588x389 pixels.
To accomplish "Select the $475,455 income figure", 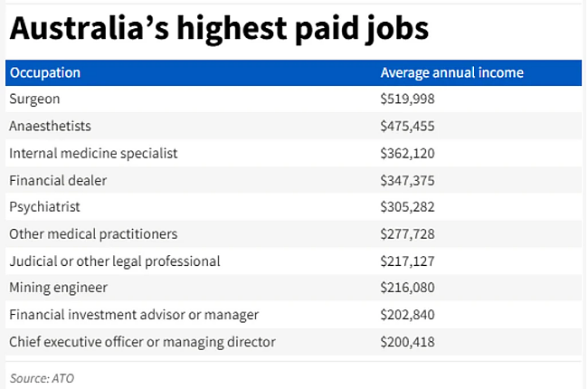I will 407,126.
